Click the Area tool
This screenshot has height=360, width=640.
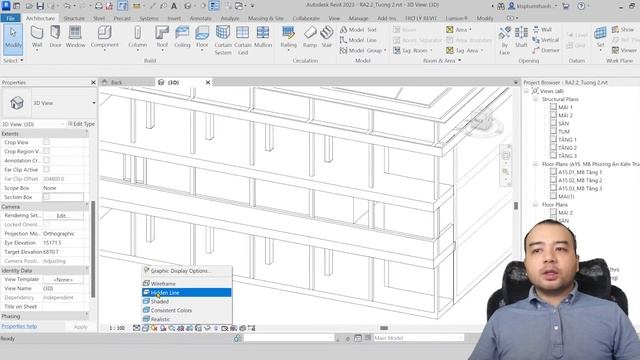pos(458,30)
